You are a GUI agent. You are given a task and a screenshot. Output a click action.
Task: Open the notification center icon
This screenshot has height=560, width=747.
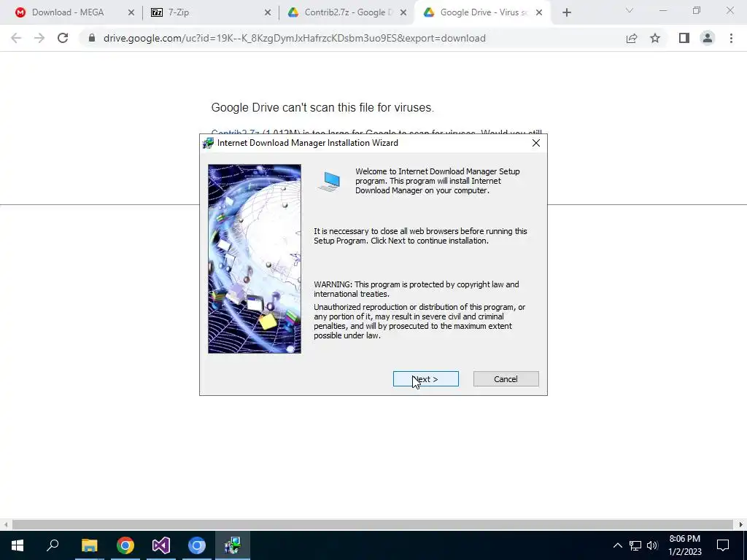point(723,545)
